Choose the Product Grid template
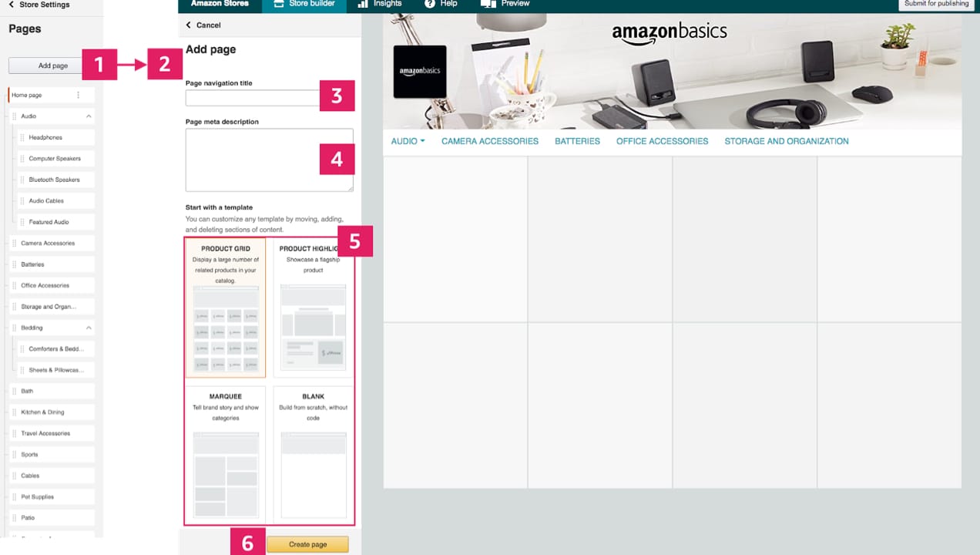The height and width of the screenshot is (555, 980). pyautogui.click(x=226, y=308)
